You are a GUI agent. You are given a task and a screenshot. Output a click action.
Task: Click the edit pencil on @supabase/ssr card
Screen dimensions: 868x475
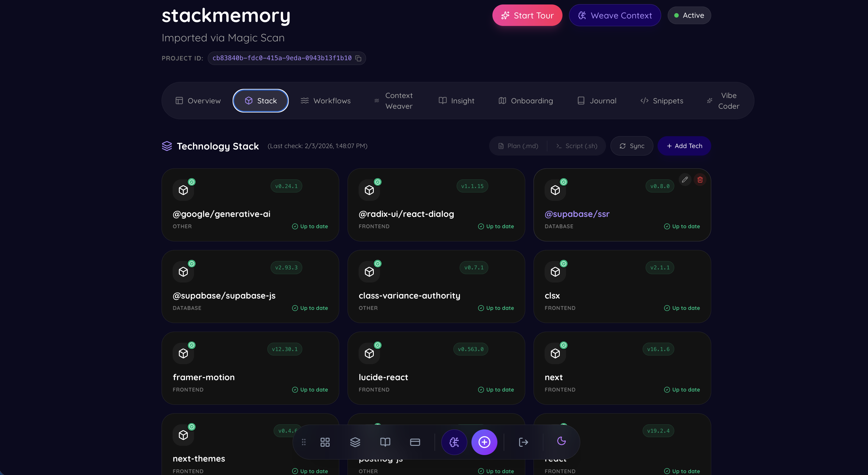[685, 180]
